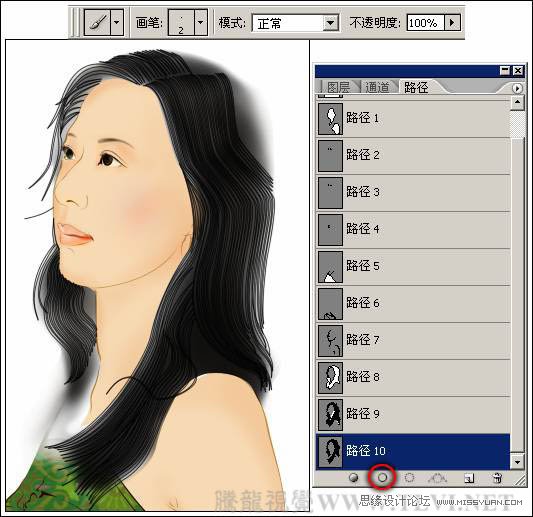Select the 路径 6 row
Viewport: 533px width, 517px height.
tap(413, 304)
